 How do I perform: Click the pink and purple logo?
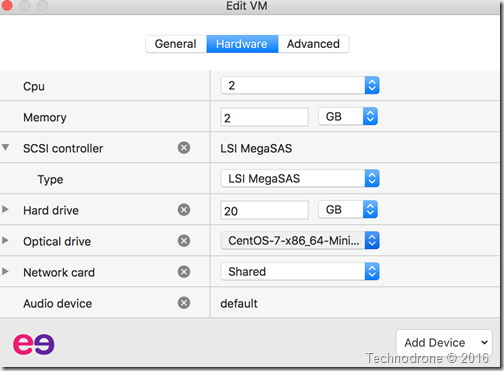point(34,344)
